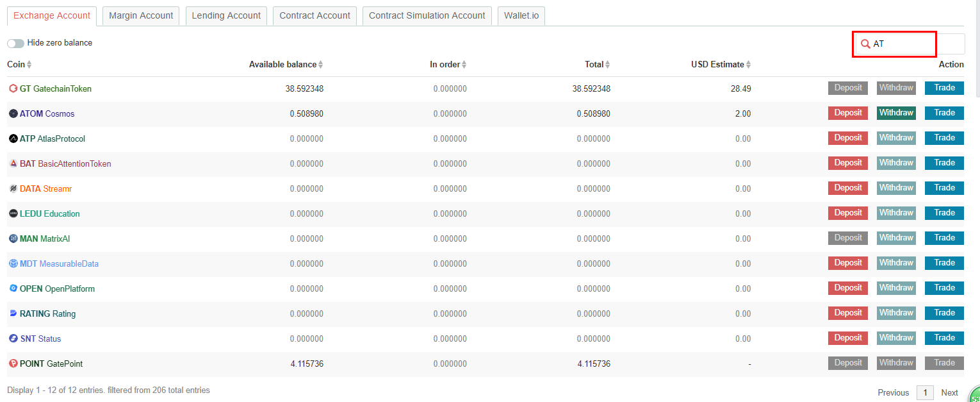Screen dimensions: 980x402
Task: Click the 4.115736 available balance value
Action: (x=307, y=364)
